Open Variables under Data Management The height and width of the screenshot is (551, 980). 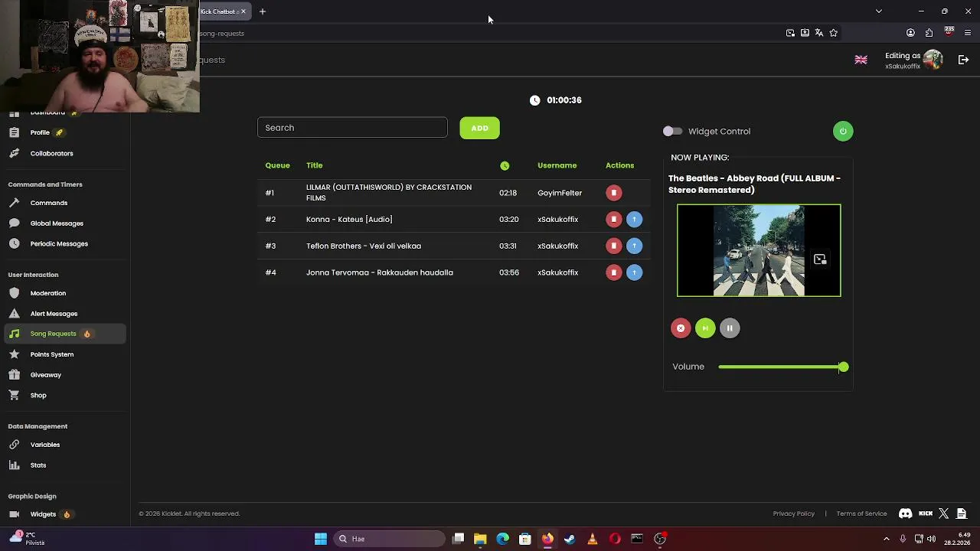[44, 445]
